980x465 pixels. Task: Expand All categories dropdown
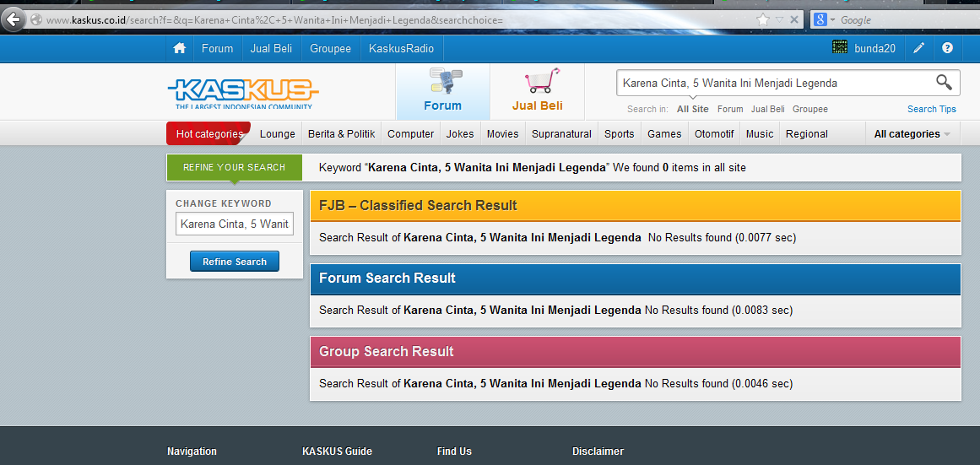click(912, 133)
